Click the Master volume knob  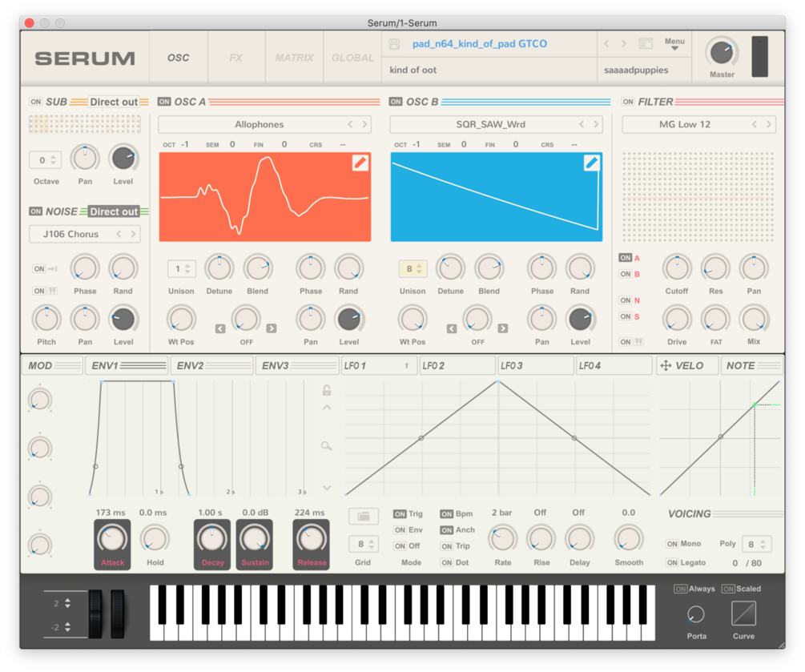click(x=722, y=52)
